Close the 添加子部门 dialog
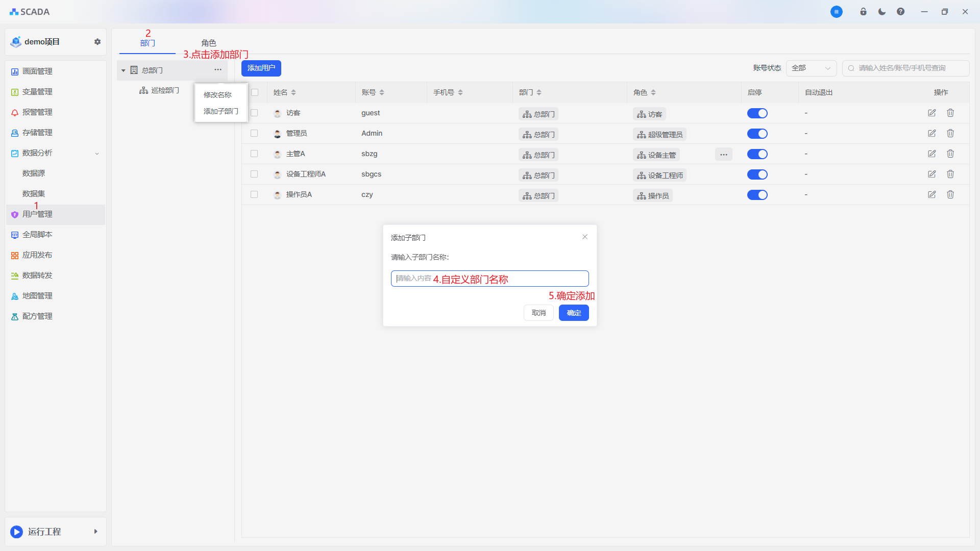980x551 pixels. point(585,237)
